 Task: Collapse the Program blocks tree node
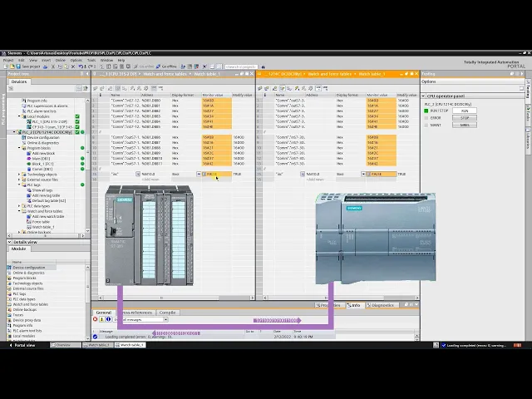tap(19, 148)
